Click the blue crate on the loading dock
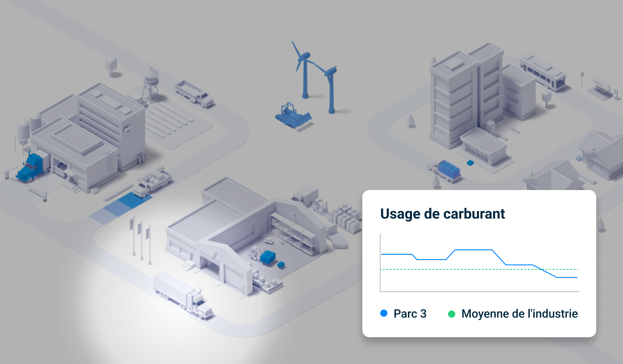 (470, 163)
